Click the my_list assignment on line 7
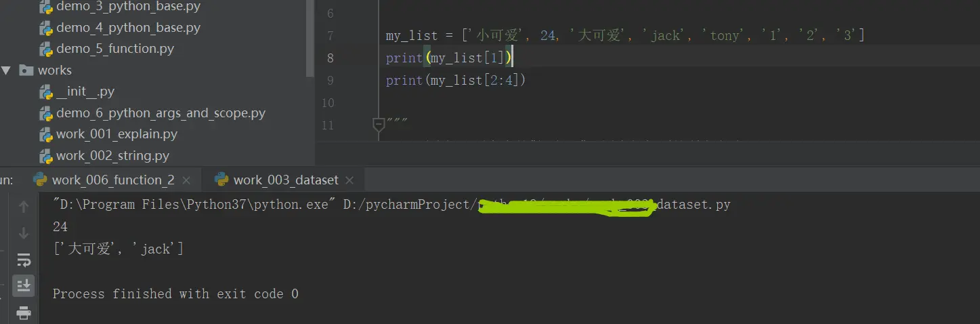The height and width of the screenshot is (324, 980). coord(624,35)
